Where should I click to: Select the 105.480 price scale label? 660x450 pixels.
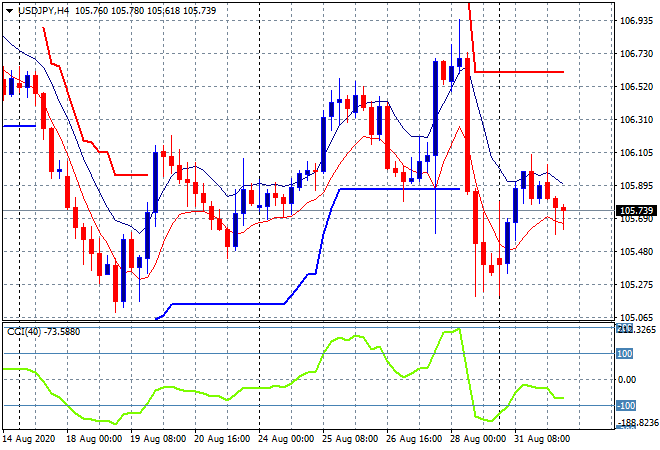coord(636,252)
